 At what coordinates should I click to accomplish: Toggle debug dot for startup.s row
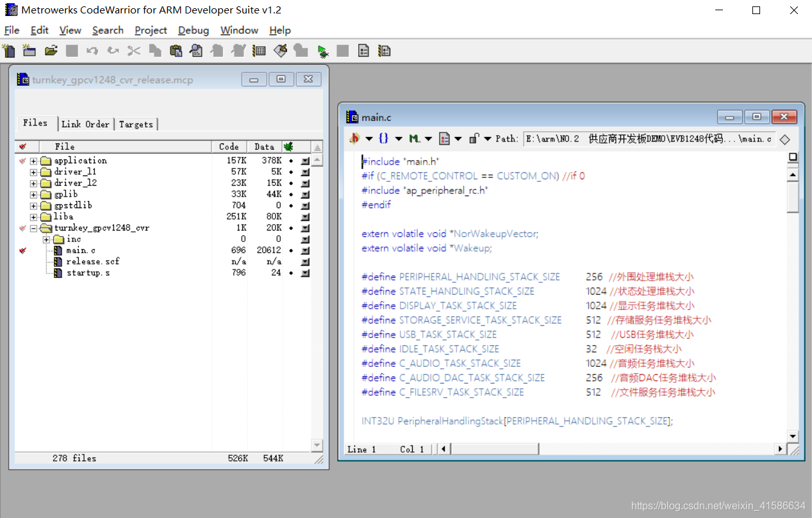[291, 273]
